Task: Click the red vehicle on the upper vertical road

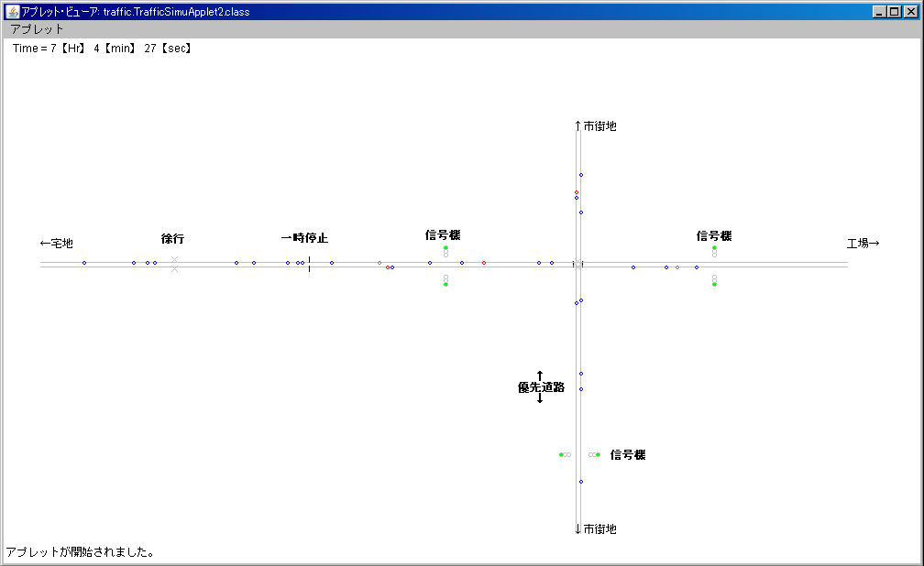Action: click(577, 192)
